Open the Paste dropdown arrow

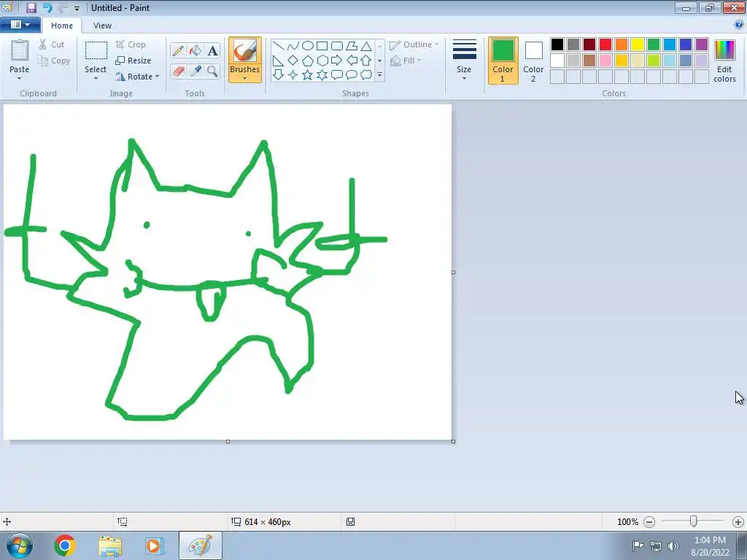click(20, 79)
